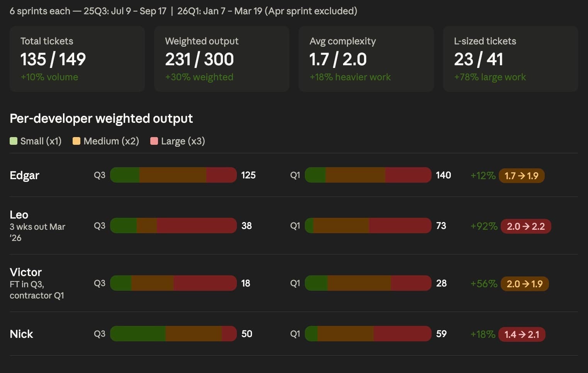Image resolution: width=588 pixels, height=373 pixels.
Task: Open the Total tickets 135 / 149 card
Action: pyautogui.click(x=77, y=59)
